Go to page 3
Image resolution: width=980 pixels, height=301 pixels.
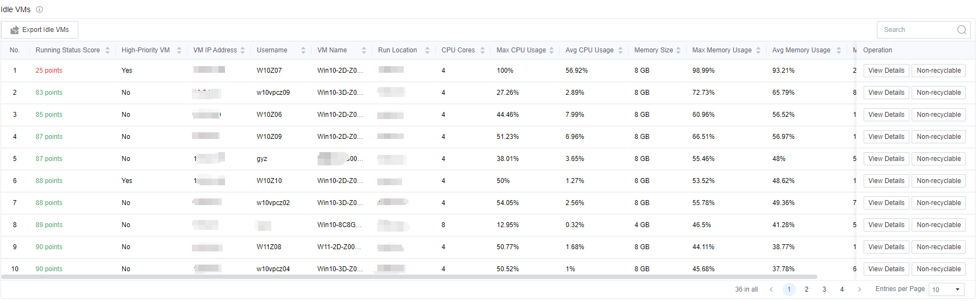click(x=824, y=289)
